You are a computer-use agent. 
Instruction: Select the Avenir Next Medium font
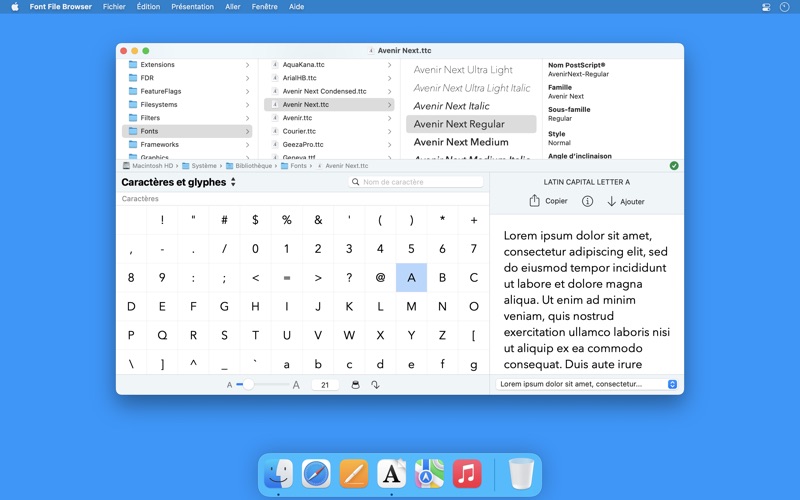[461, 142]
